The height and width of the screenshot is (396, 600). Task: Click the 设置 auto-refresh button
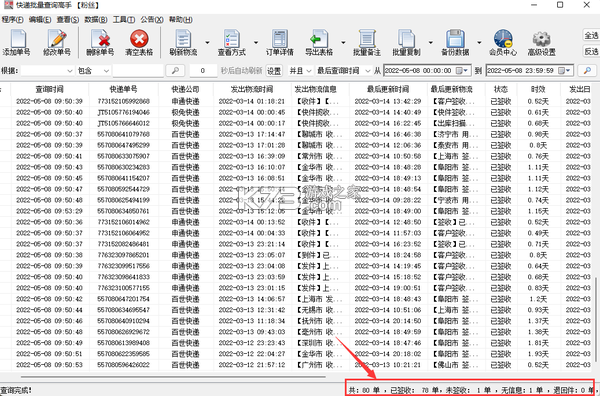pyautogui.click(x=274, y=70)
